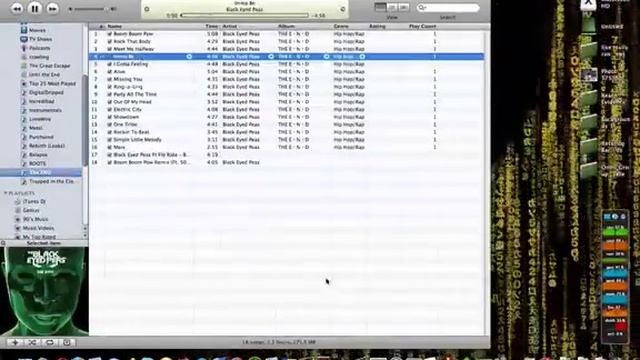Click the Black Eyed Peas album artwork
640x360 pixels.
coord(44,291)
